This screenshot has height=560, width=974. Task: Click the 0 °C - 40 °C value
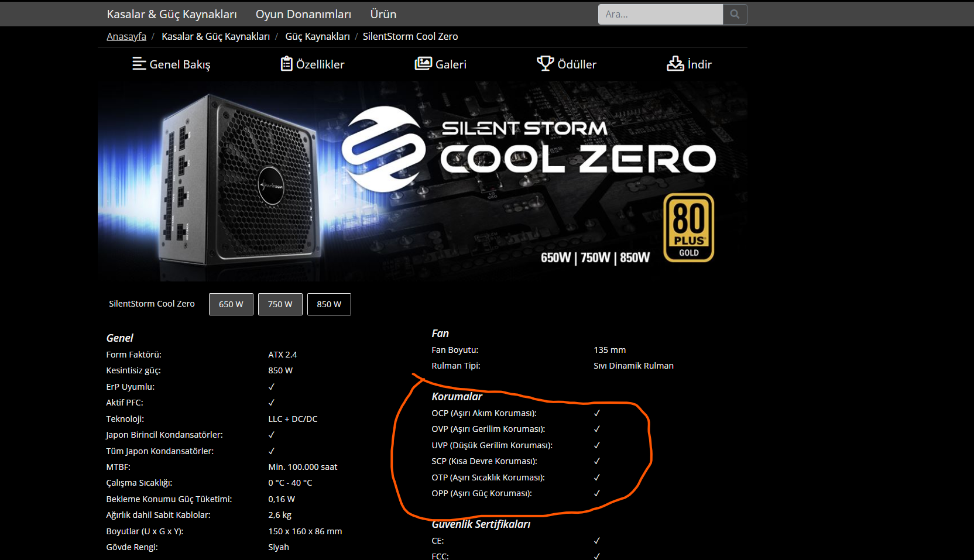coord(290,483)
